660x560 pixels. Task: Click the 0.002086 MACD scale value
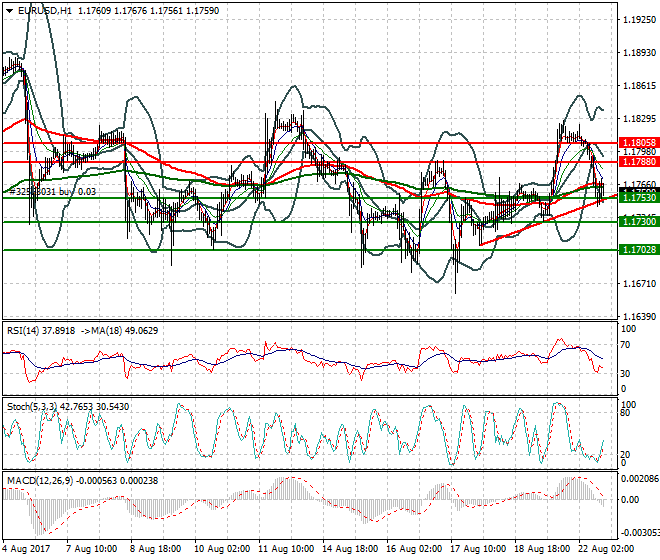click(640, 479)
